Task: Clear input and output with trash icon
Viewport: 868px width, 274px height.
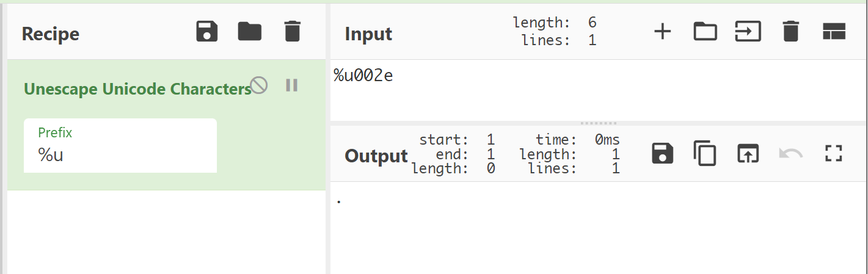Action: [791, 32]
